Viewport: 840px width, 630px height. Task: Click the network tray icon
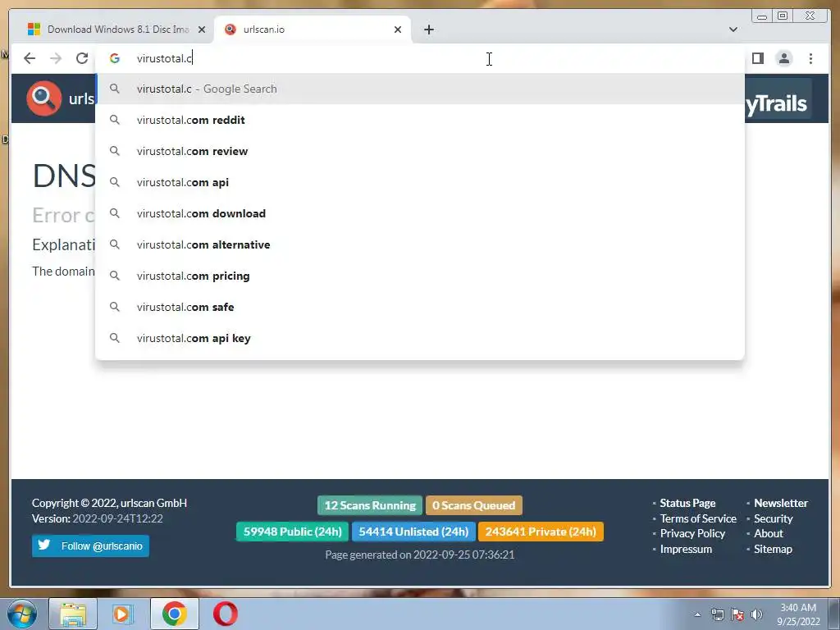(x=717, y=614)
